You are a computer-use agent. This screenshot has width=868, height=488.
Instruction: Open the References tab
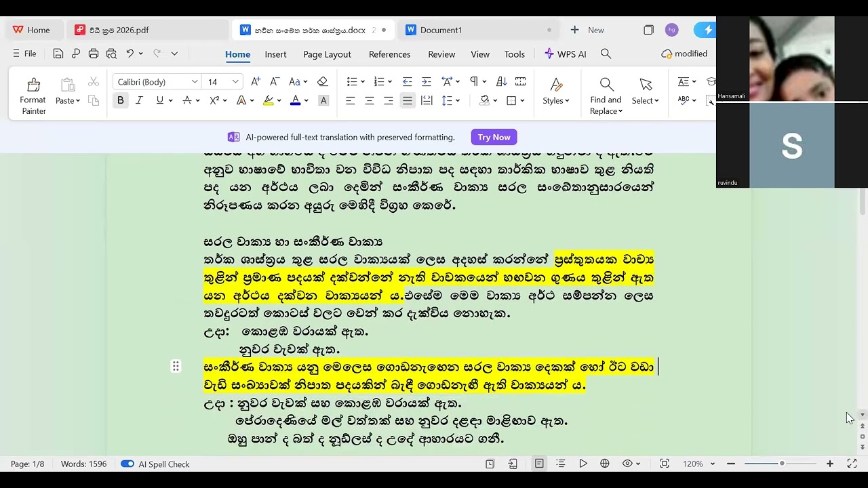[x=389, y=54]
